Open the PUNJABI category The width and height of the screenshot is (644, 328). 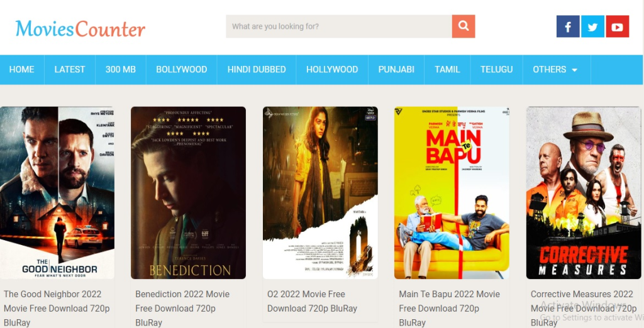pos(396,69)
